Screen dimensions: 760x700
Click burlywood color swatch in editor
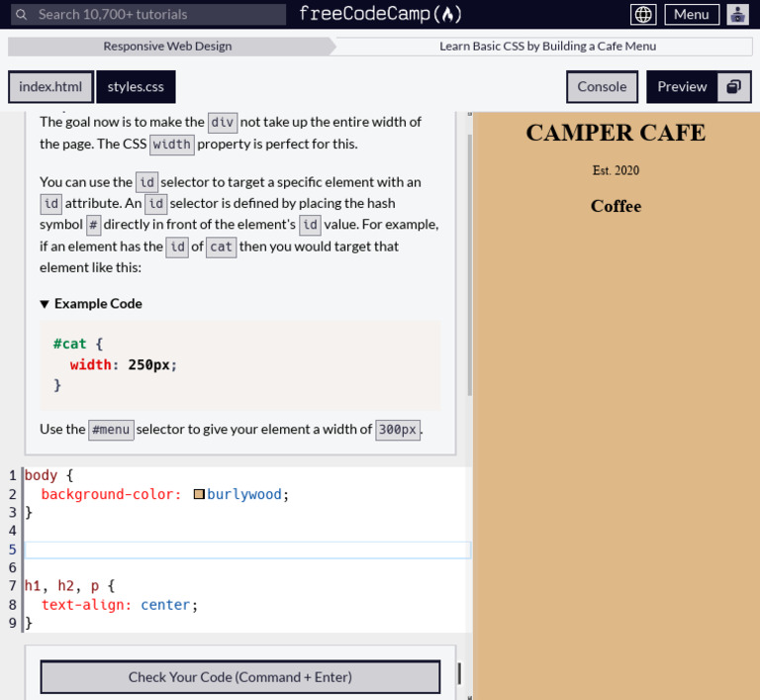[x=199, y=494]
